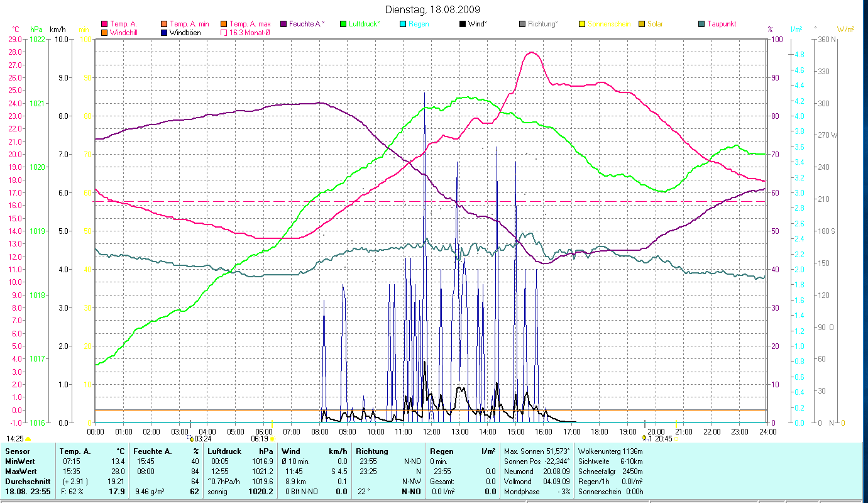Click the gray Richtung legend marker

(522, 24)
